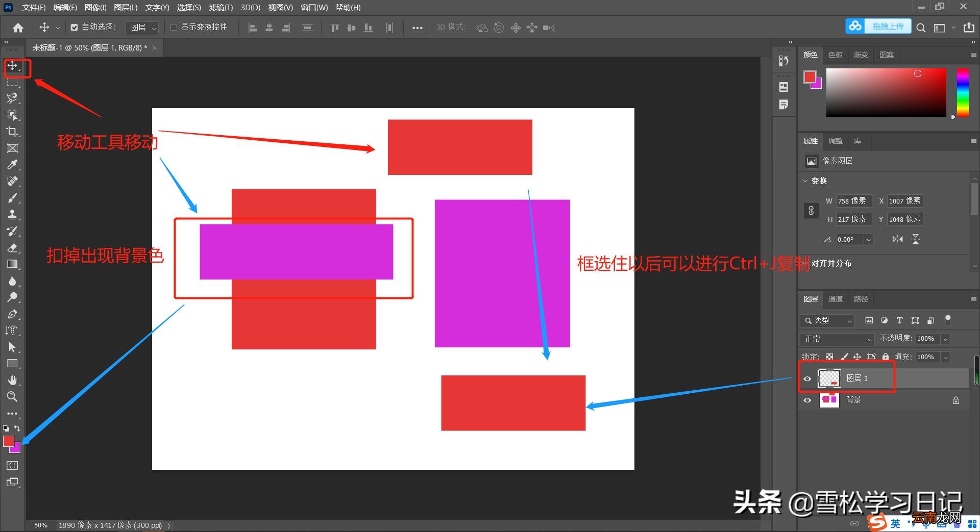Image resolution: width=980 pixels, height=532 pixels.
Task: Click foreground red color swatch in toolbar
Action: coord(8,442)
